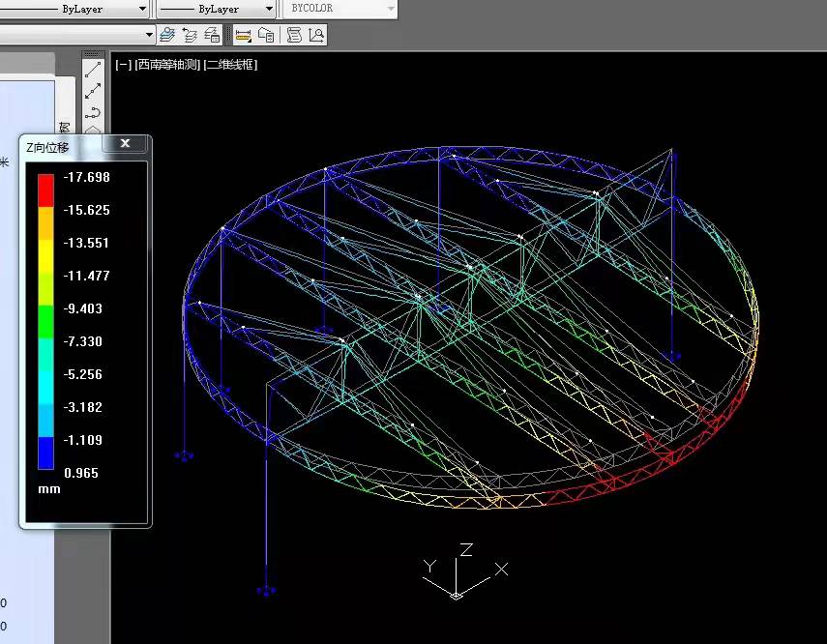Click the scroll-shaped script icon
This screenshot has width=827, height=644.
[294, 36]
